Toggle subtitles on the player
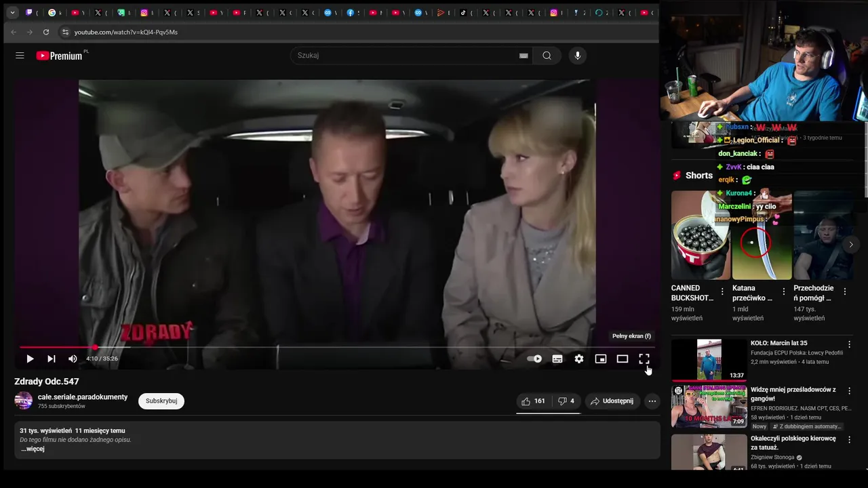 [557, 359]
